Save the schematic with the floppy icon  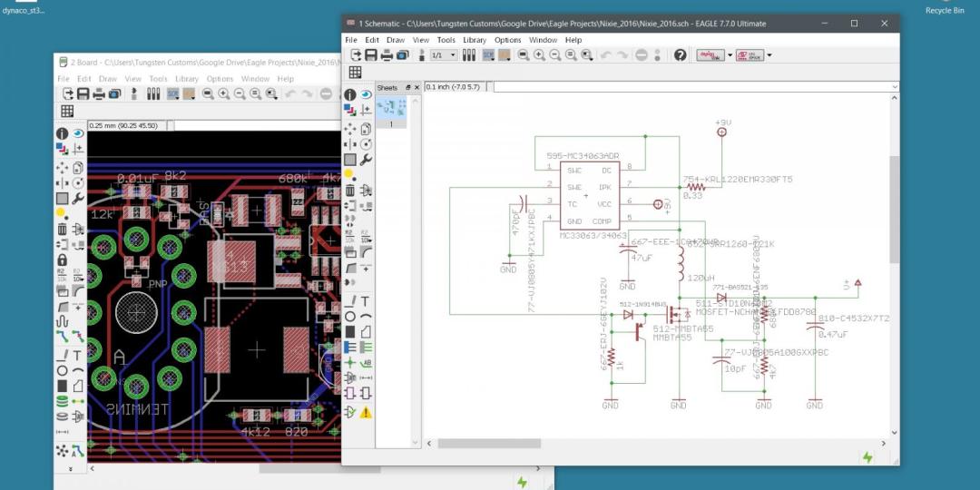[370, 55]
